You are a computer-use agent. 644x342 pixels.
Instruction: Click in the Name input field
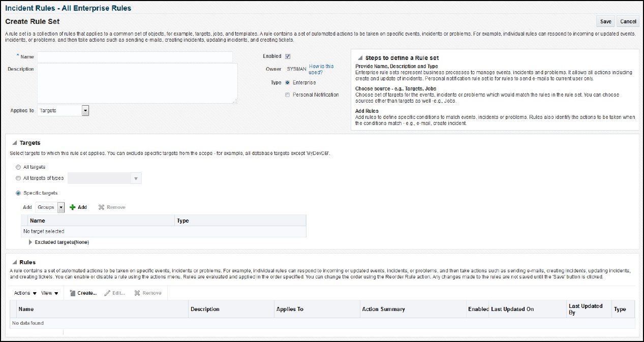pos(135,57)
